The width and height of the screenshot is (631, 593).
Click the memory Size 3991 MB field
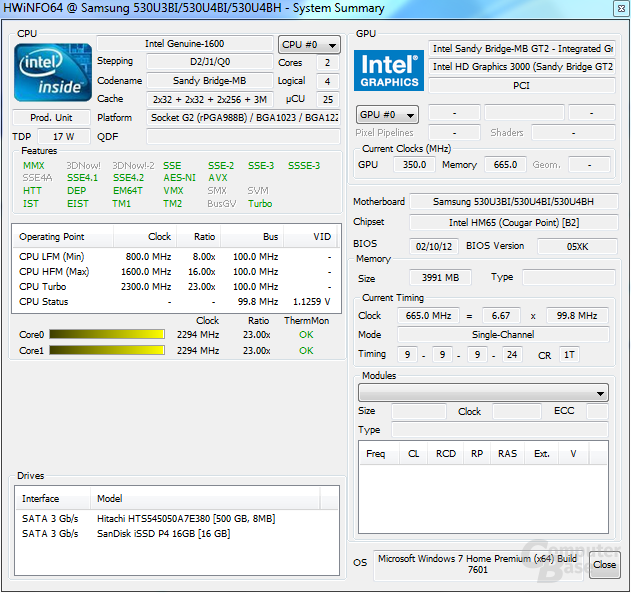point(440,278)
